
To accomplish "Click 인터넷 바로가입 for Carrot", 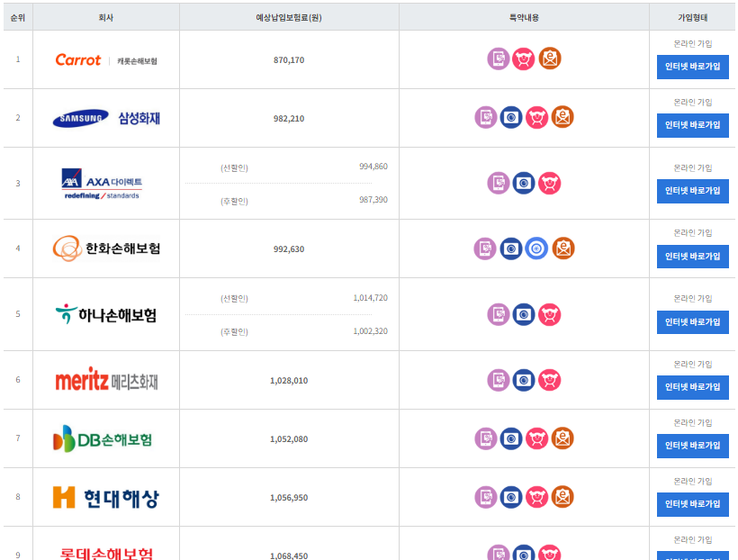I will [693, 67].
